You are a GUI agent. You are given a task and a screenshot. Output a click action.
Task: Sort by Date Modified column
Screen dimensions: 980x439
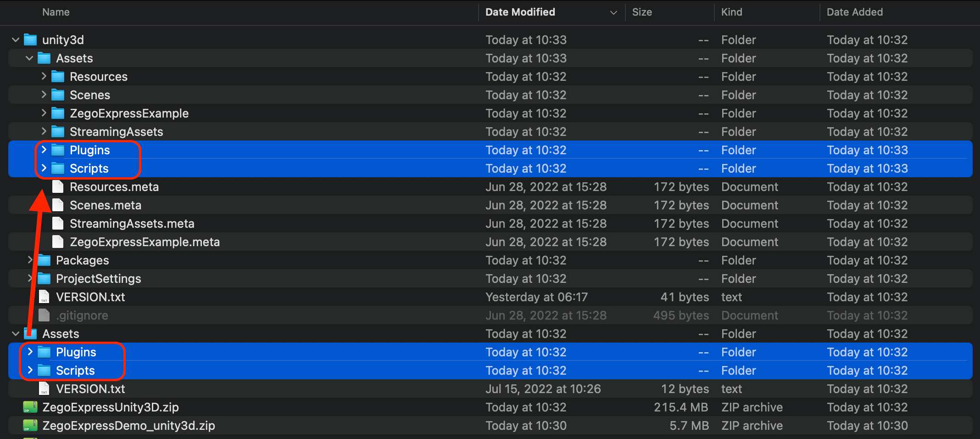(x=520, y=12)
